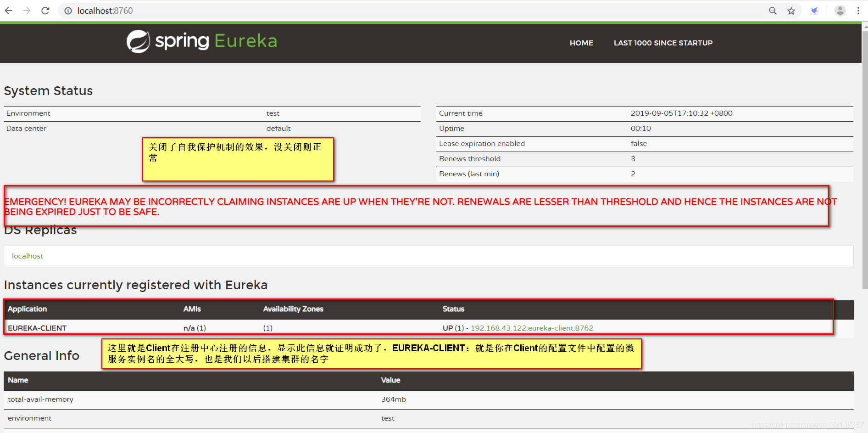
Task: Select the Uptime value 00:10
Action: point(640,129)
